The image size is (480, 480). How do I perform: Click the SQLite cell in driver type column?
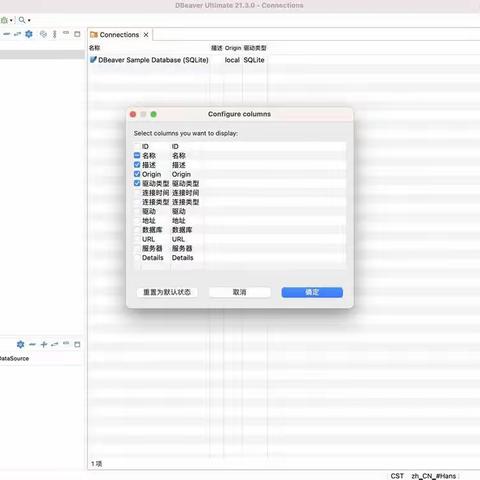254,60
